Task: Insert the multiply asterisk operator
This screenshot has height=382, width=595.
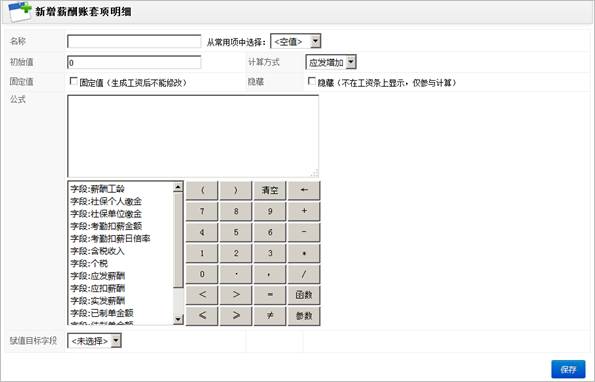Action: [304, 253]
